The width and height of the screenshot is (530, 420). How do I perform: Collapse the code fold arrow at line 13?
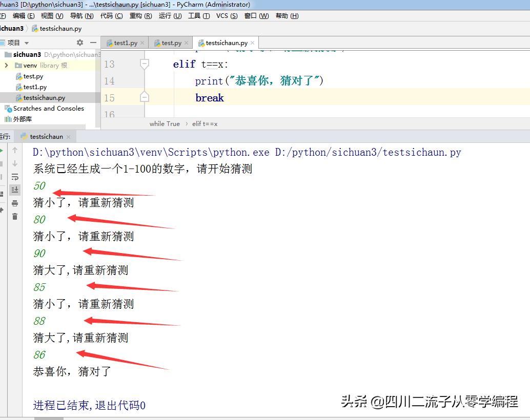tap(144, 64)
